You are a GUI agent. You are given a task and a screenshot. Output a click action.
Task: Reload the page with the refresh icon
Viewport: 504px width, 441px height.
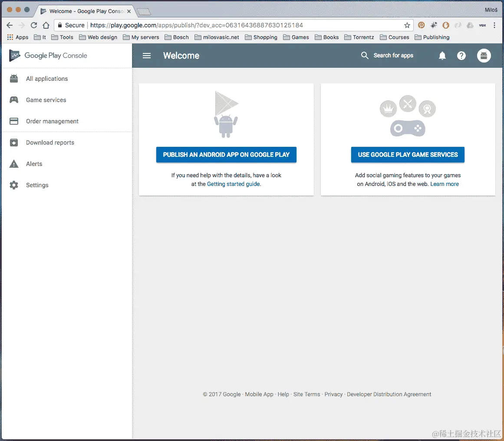point(34,25)
